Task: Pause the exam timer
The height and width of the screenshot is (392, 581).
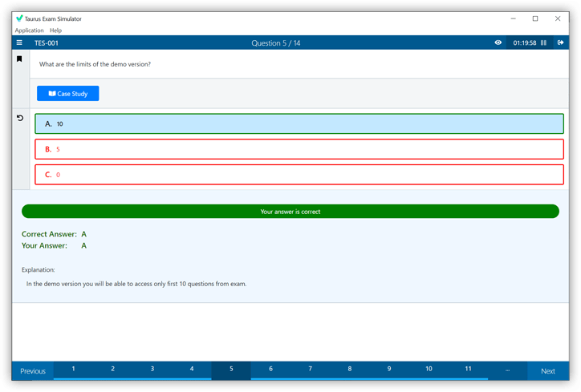Action: tap(543, 42)
